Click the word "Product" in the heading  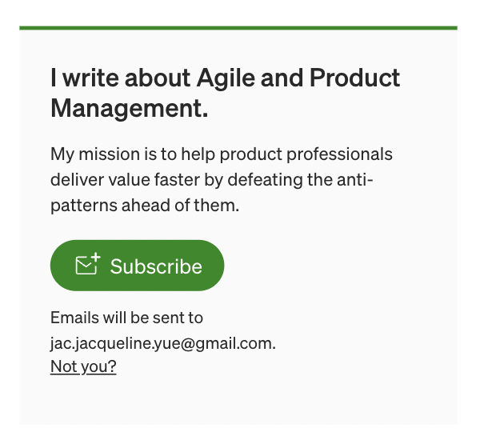coord(354,78)
